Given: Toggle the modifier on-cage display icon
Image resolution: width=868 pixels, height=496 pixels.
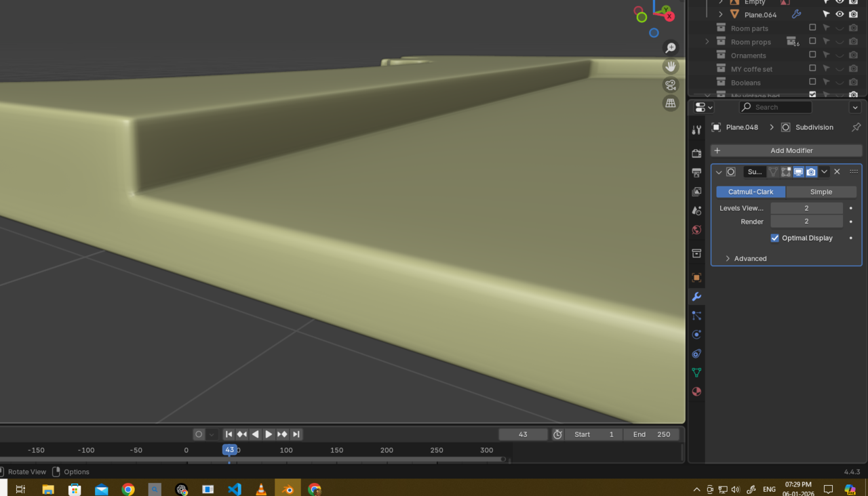Looking at the screenshot, I should (x=773, y=172).
